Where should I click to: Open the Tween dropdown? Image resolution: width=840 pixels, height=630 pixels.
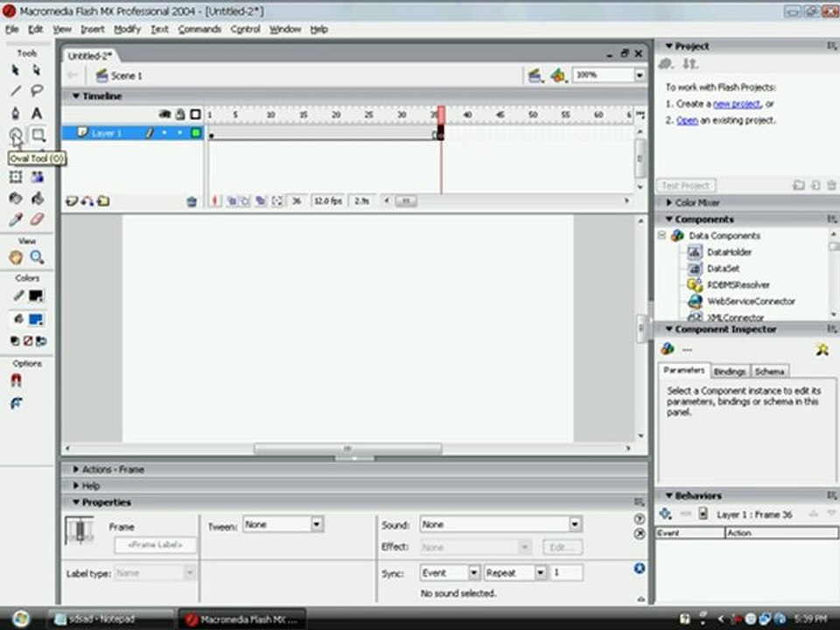pos(317,524)
